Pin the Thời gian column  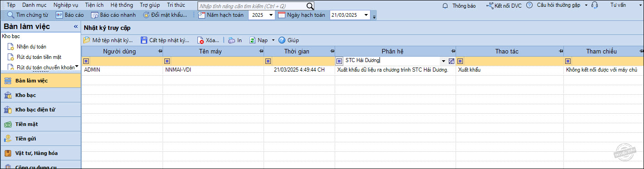(x=332, y=52)
